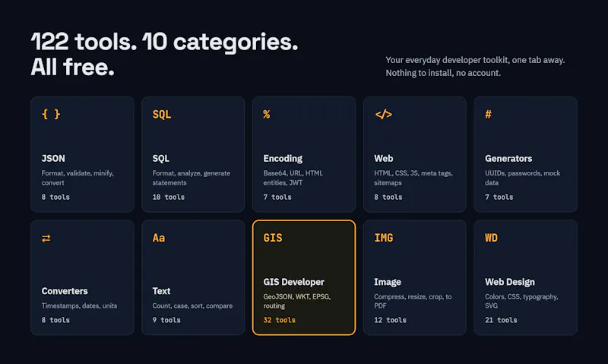Screen dimensions: 608x364
Task: Click "8 tools" under Converters
Action: point(55,320)
